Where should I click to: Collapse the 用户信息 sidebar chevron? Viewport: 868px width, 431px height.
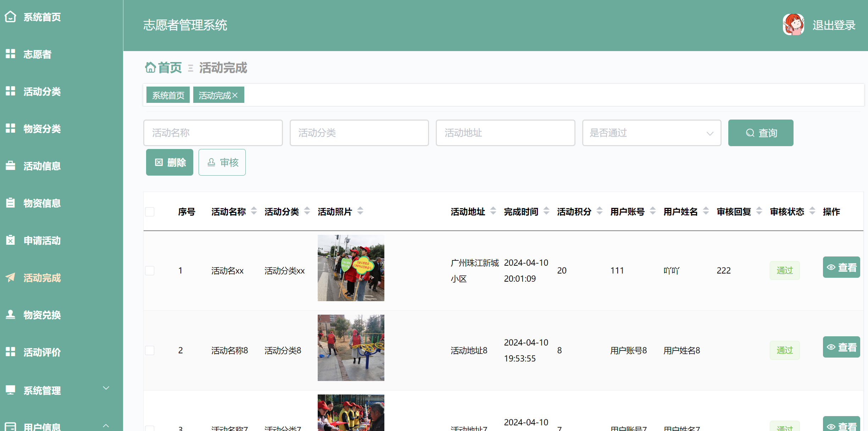pos(106,425)
